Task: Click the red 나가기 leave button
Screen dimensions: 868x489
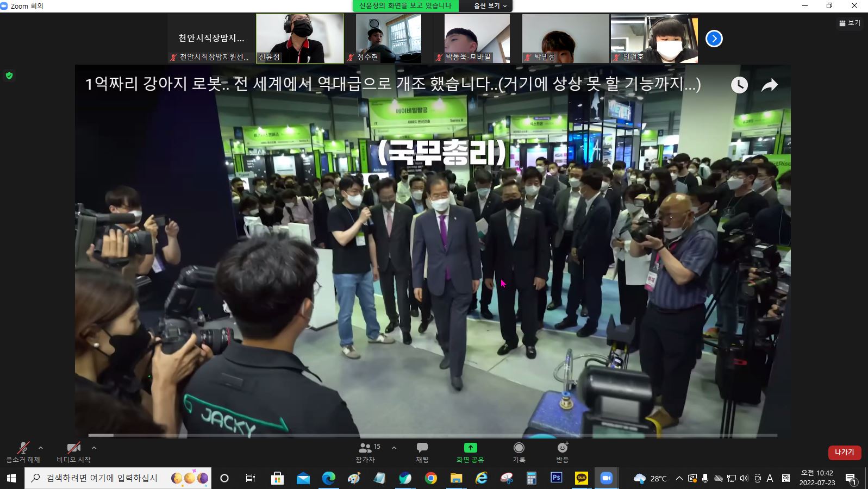Action: pyautogui.click(x=844, y=452)
